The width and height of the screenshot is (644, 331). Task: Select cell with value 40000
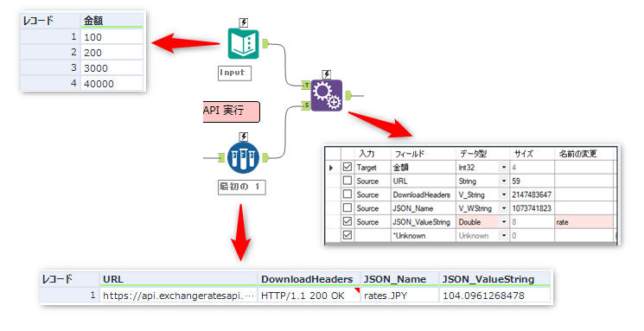(x=112, y=84)
